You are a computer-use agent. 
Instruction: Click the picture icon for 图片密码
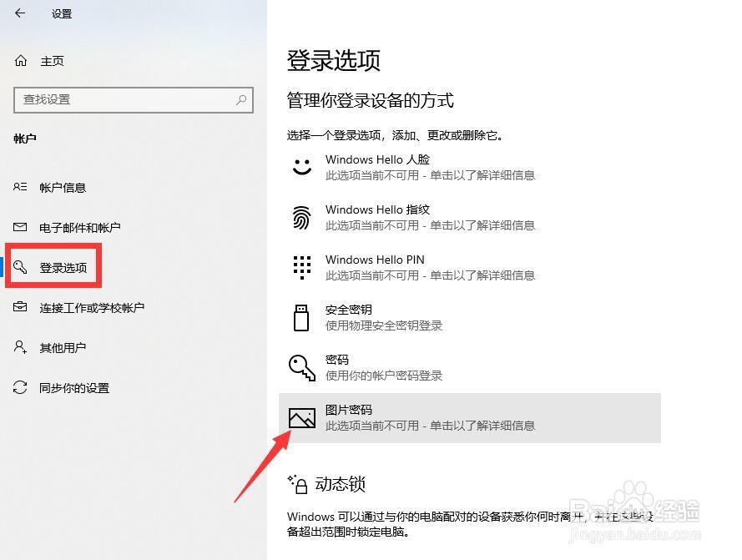(x=302, y=418)
